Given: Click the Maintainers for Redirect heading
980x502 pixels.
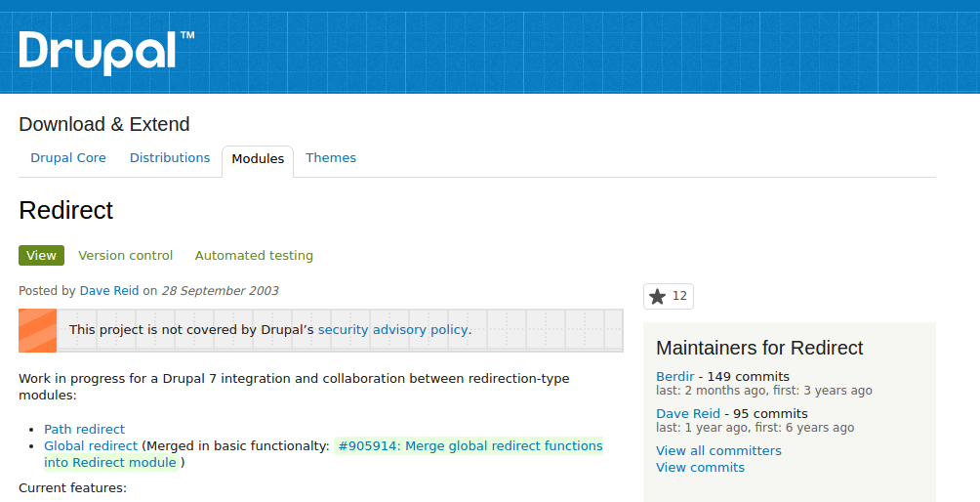Looking at the screenshot, I should coord(759,349).
